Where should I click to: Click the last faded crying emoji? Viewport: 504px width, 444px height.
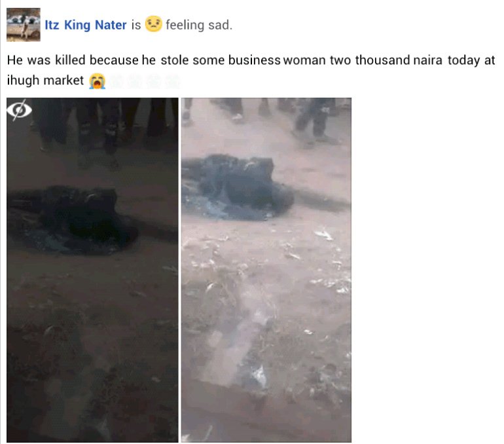172,81
